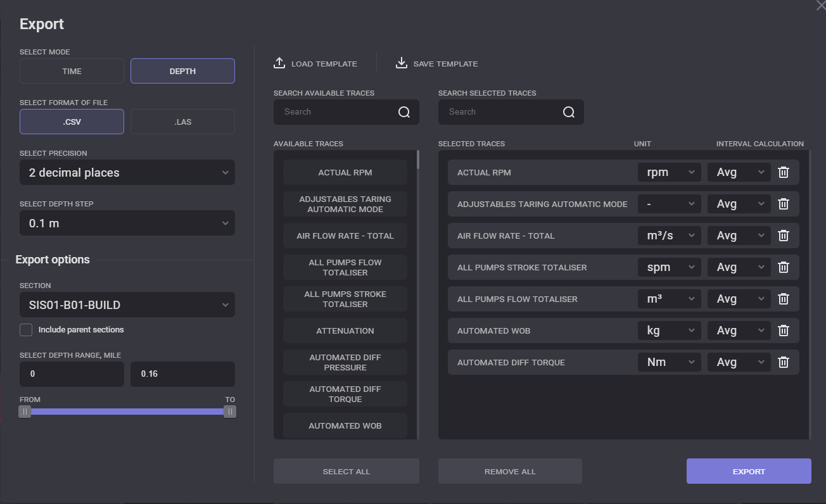This screenshot has width=826, height=504.
Task: Click the TO handle of depth range slider
Action: coord(230,412)
